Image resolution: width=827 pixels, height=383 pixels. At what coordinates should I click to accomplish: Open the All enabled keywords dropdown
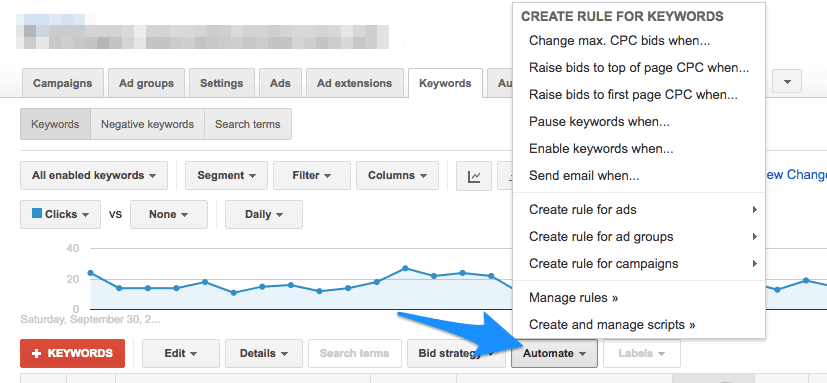tap(94, 176)
